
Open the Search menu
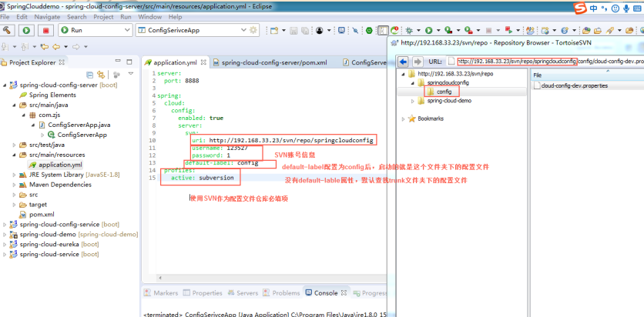[x=77, y=17]
